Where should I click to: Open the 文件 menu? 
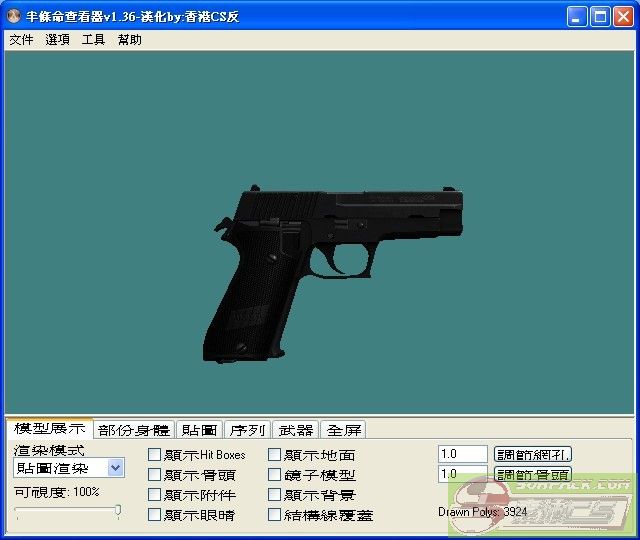[x=21, y=40]
